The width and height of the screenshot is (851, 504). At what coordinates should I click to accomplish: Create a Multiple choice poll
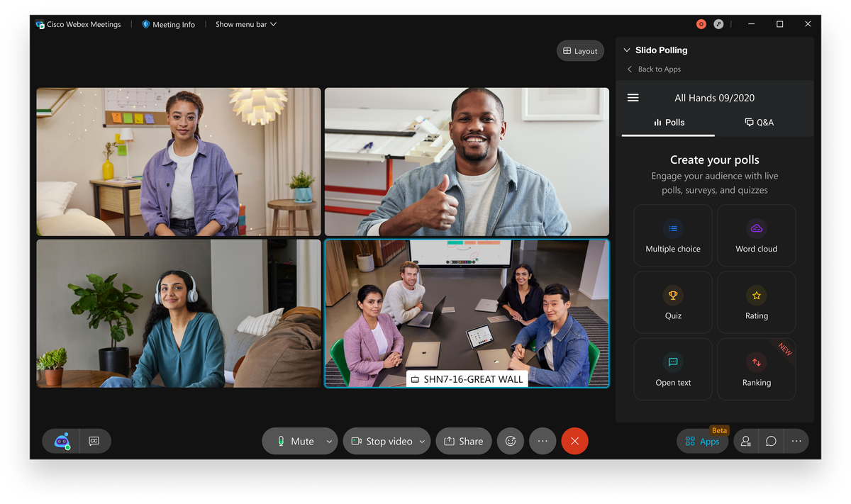(x=673, y=235)
